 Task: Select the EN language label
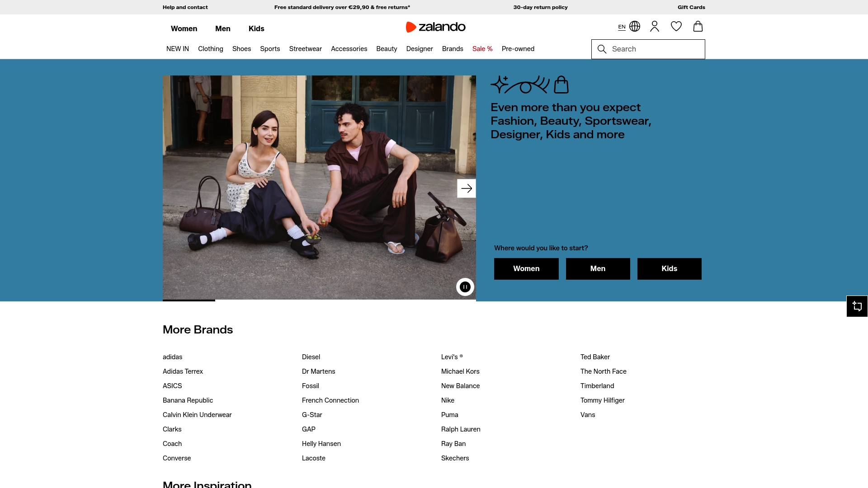point(621,27)
